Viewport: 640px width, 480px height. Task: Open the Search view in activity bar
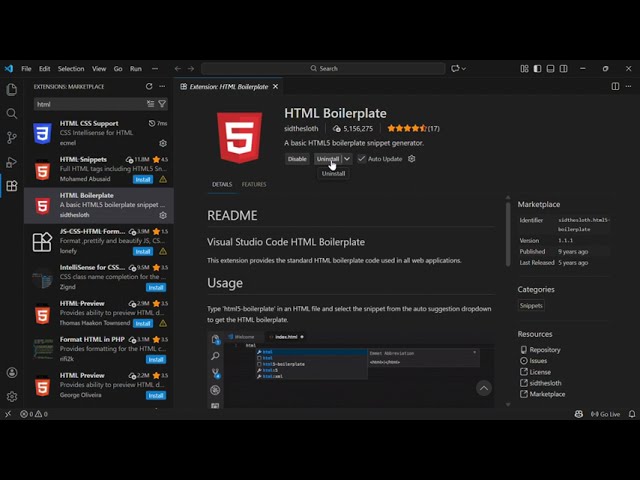tap(12, 113)
